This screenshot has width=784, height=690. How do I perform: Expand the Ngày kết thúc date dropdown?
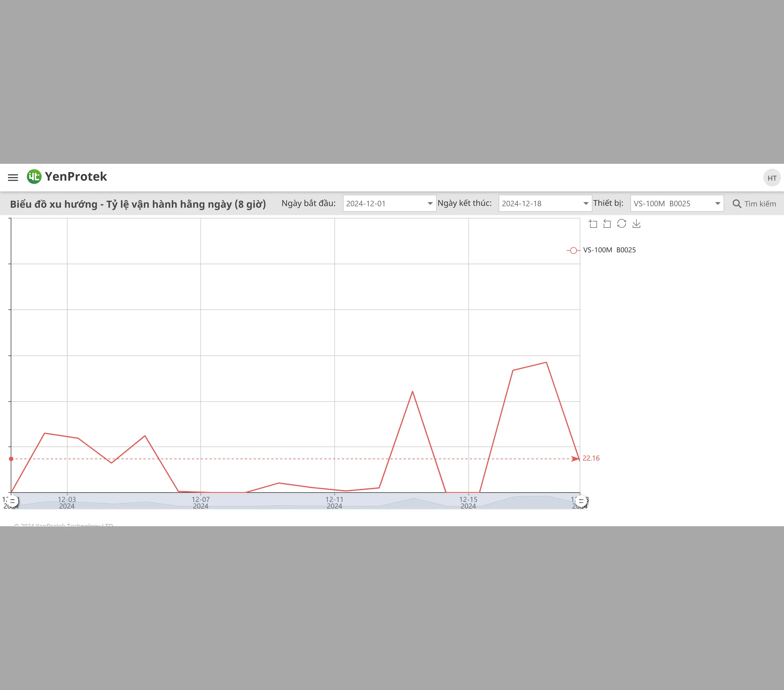tap(586, 204)
